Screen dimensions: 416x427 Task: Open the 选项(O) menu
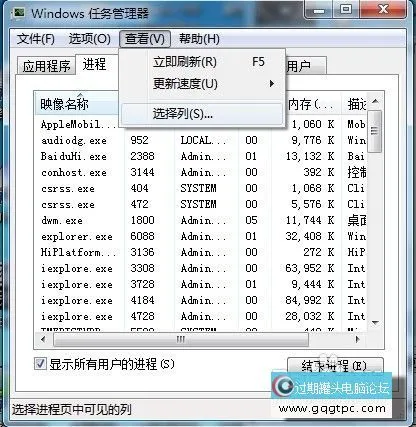89,39
